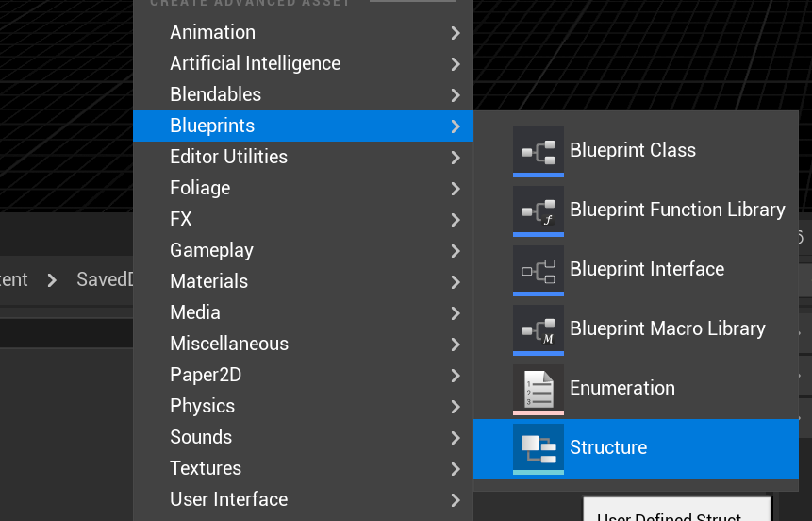Expand the FX row arrow
The height and width of the screenshot is (521, 812).
(x=456, y=220)
